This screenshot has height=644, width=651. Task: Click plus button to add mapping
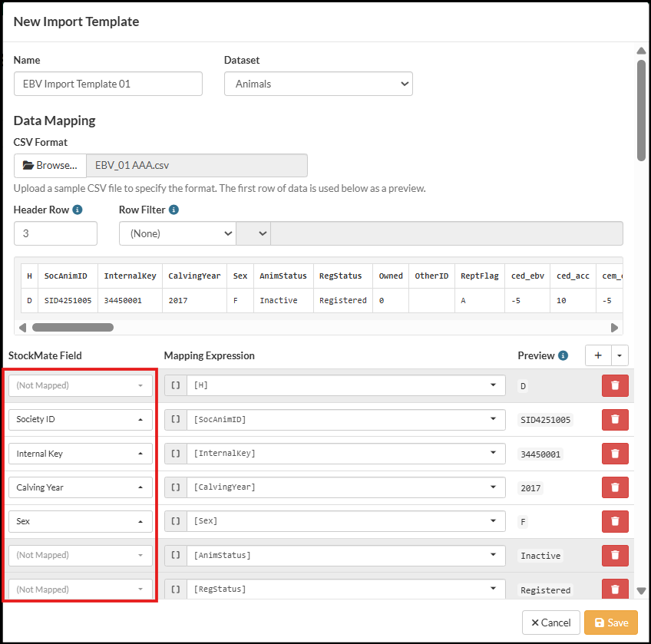pyautogui.click(x=598, y=355)
